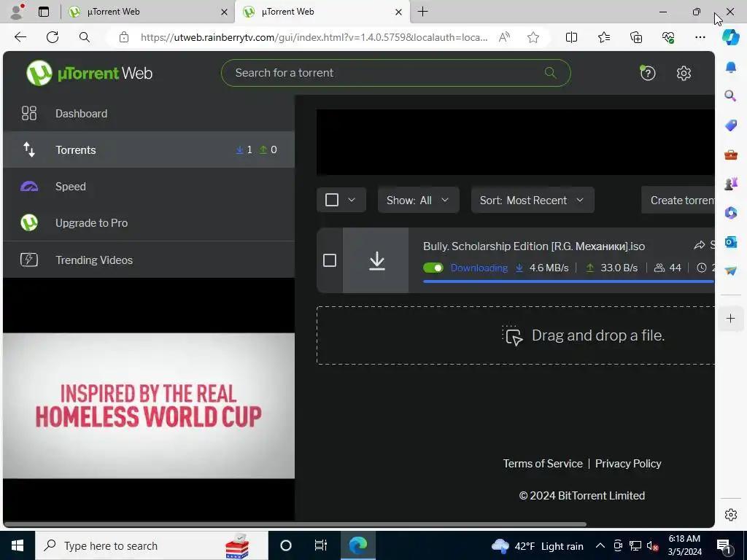Click the Bully Scholarship Edition torrent name
The width and height of the screenshot is (747, 560).
pyautogui.click(x=533, y=246)
